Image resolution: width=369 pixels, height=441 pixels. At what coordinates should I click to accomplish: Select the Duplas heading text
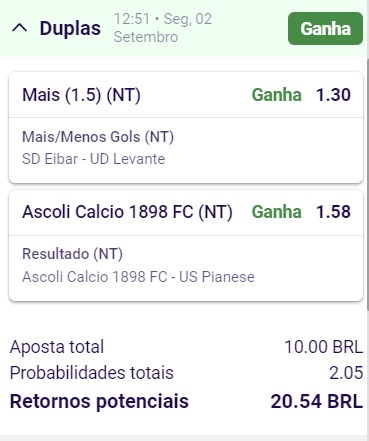[x=70, y=28]
